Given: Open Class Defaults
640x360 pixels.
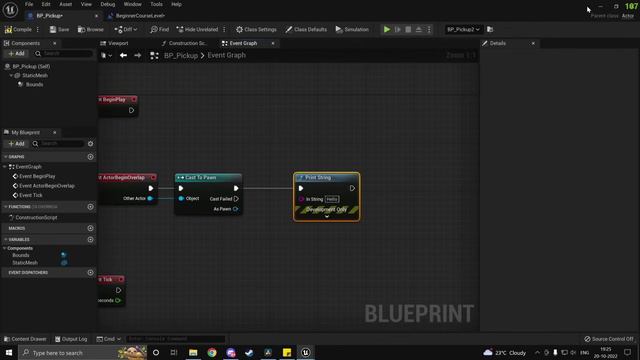Looking at the screenshot, I should [x=306, y=29].
